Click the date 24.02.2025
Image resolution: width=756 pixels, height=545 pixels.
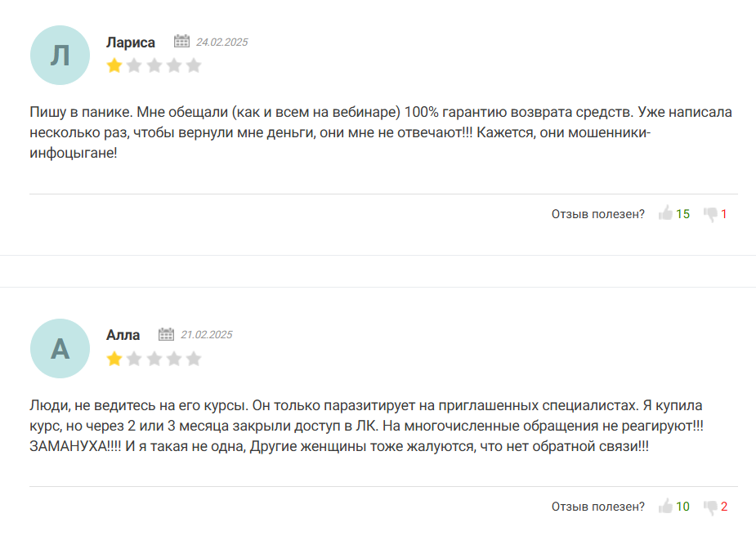coord(221,42)
